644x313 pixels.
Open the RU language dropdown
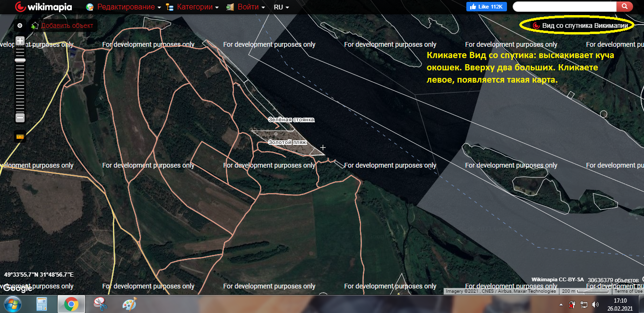[281, 7]
